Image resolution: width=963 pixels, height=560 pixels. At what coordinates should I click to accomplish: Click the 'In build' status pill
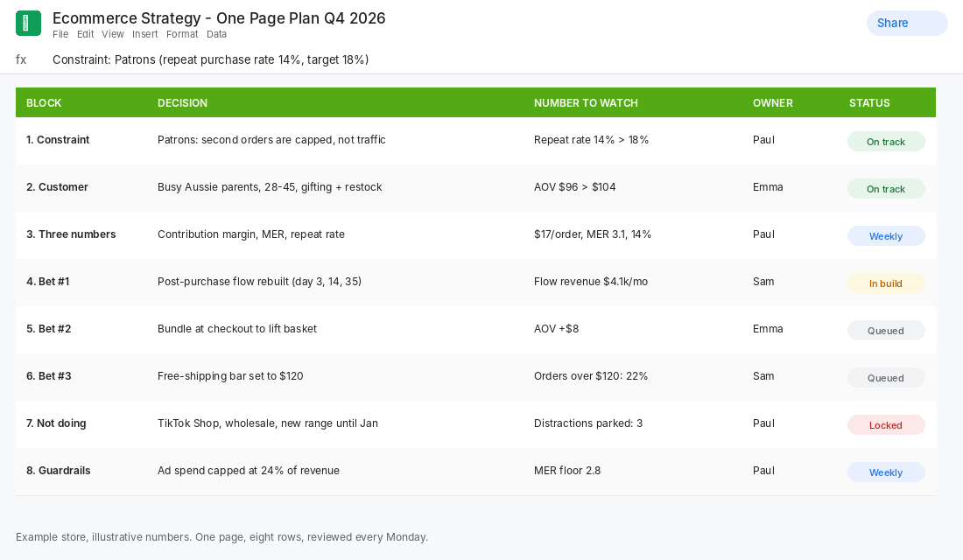coord(886,283)
